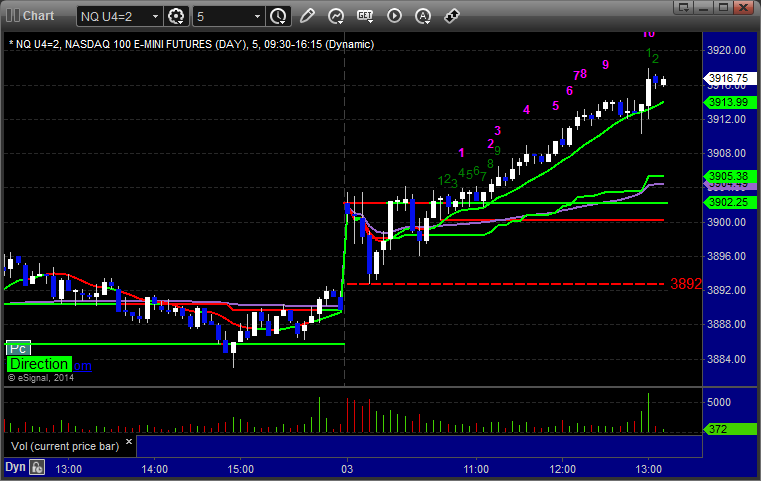
Task: Open the alerts A-circle menu
Action: (x=423, y=16)
